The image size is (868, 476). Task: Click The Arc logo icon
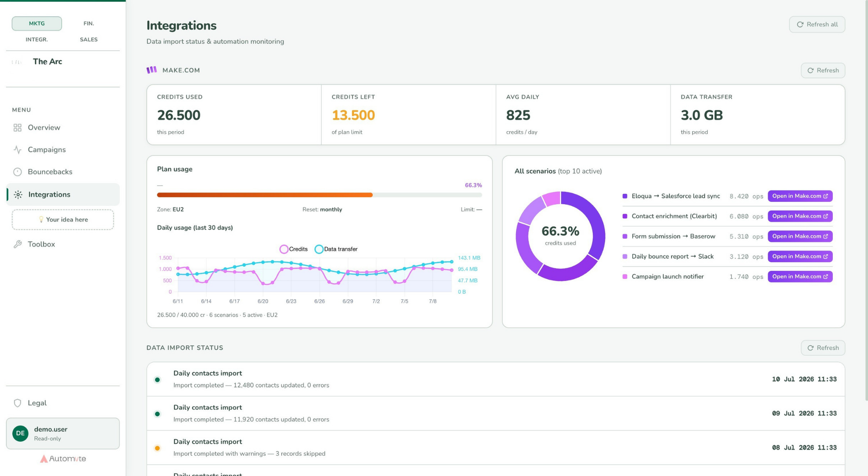pos(16,62)
